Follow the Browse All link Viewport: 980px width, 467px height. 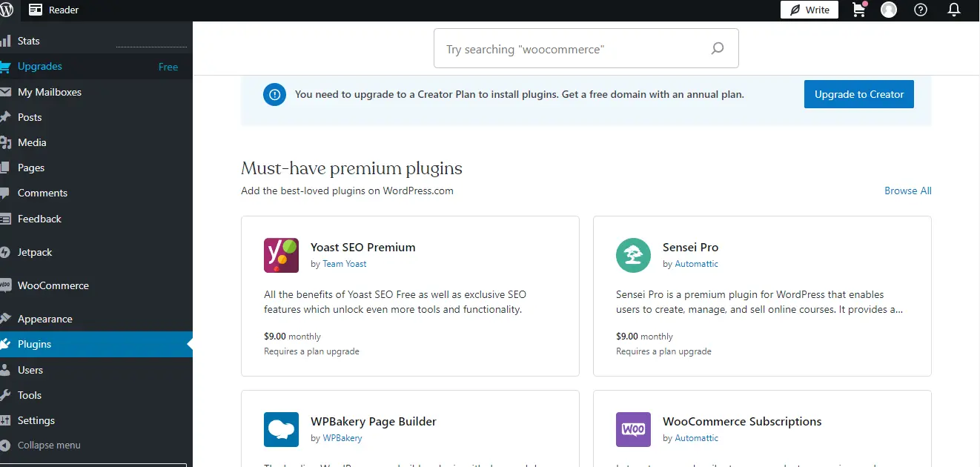(x=908, y=191)
